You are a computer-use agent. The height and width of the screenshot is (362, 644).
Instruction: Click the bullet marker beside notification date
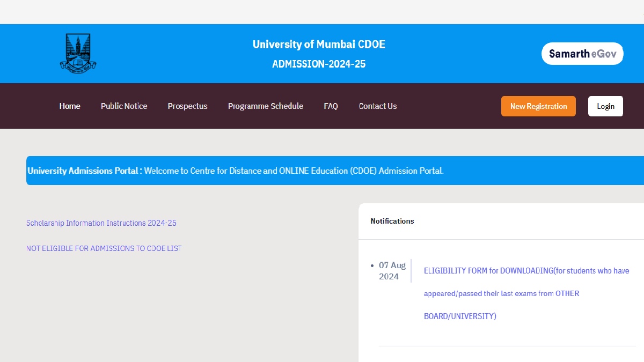click(x=372, y=265)
